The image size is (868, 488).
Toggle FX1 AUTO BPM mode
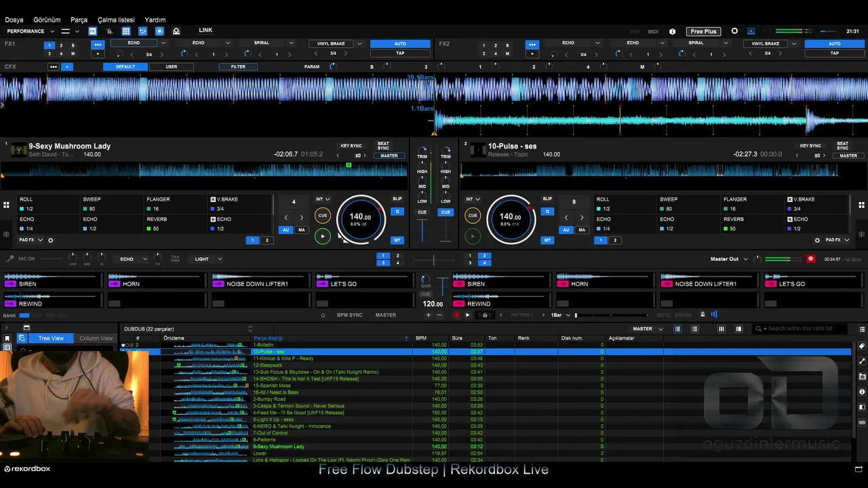coord(400,44)
